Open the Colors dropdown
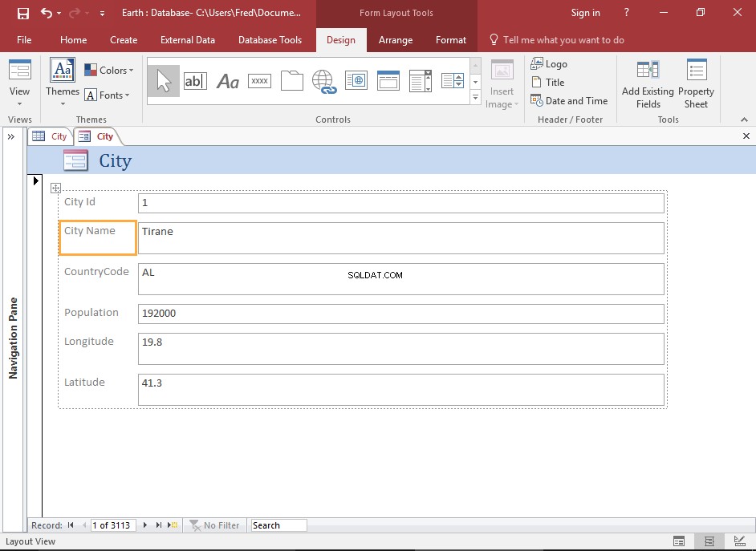Image resolution: width=756 pixels, height=551 pixels. point(109,71)
